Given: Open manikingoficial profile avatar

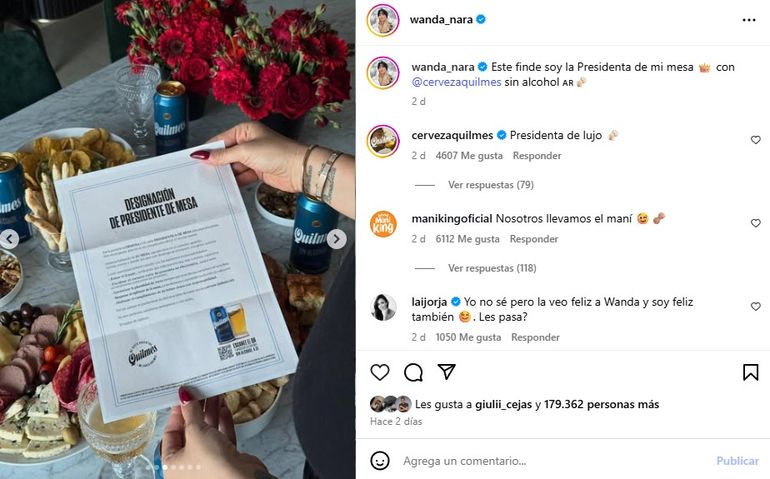Looking at the screenshot, I should pyautogui.click(x=383, y=224).
